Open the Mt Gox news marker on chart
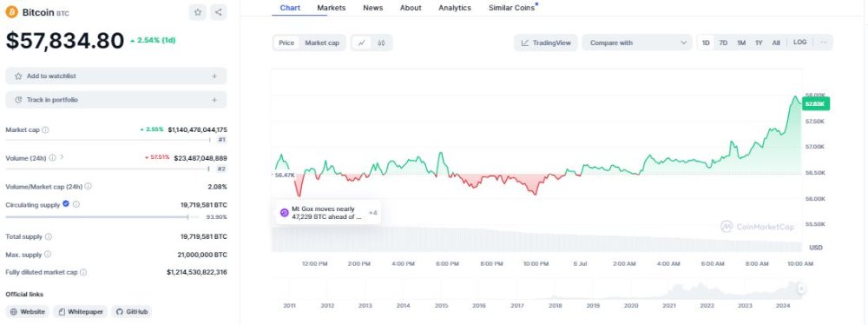The width and height of the screenshot is (868, 325). [328, 212]
